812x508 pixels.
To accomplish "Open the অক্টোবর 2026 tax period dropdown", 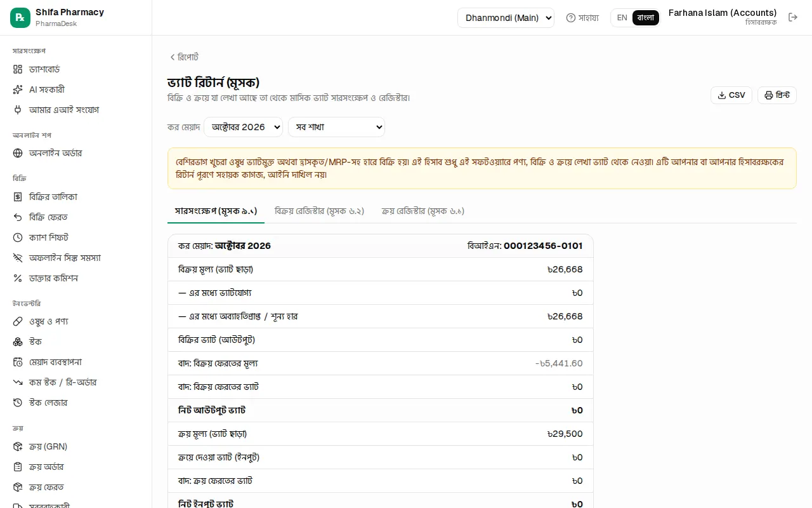I will point(243,127).
